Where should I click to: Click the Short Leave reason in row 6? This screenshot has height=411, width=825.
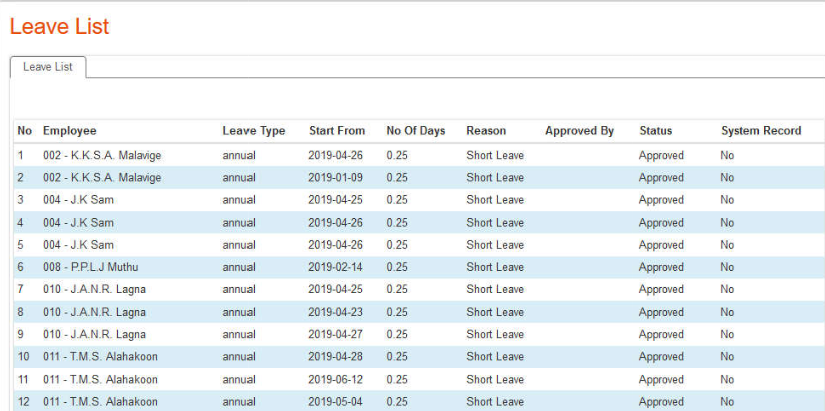494,267
